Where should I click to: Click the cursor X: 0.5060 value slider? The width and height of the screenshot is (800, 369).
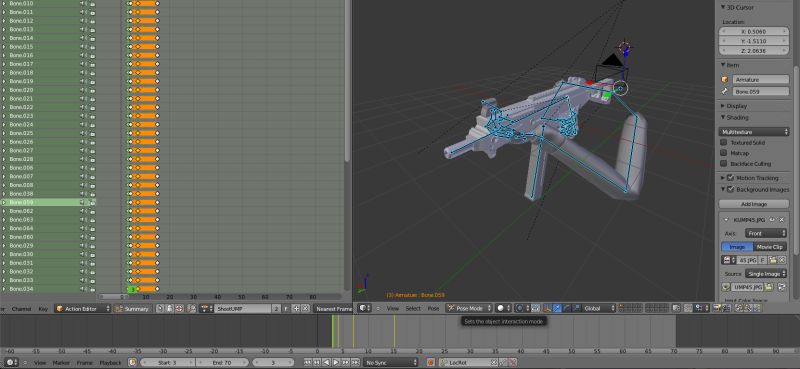pyautogui.click(x=754, y=32)
